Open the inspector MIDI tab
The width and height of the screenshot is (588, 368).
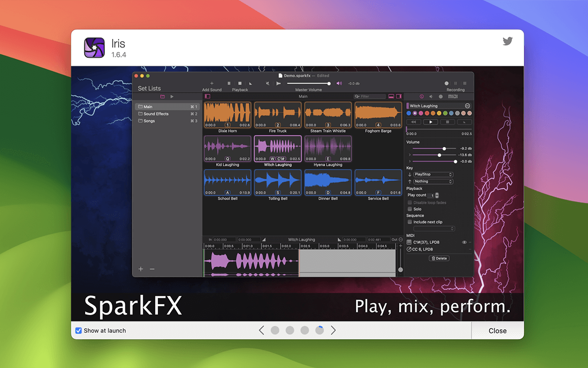pos(453,97)
